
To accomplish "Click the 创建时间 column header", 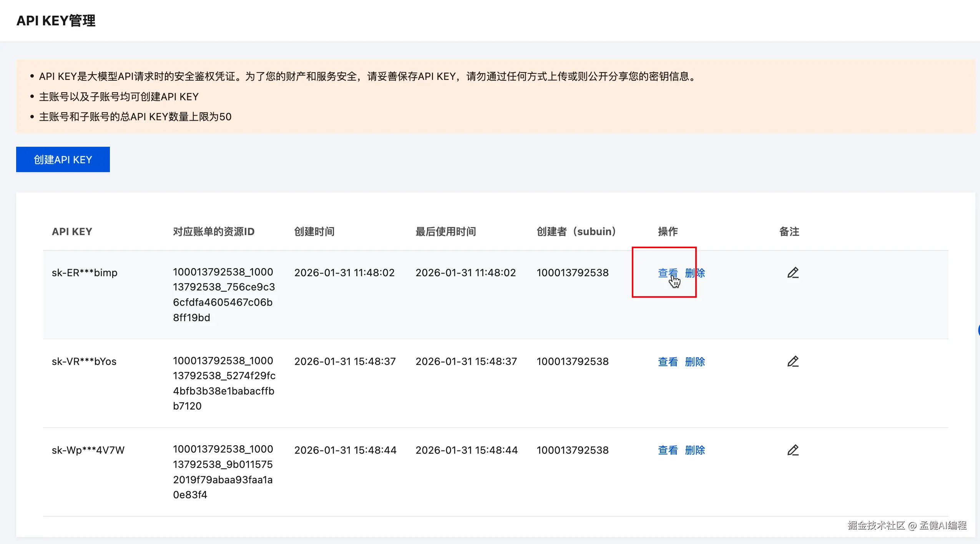I will coord(314,232).
